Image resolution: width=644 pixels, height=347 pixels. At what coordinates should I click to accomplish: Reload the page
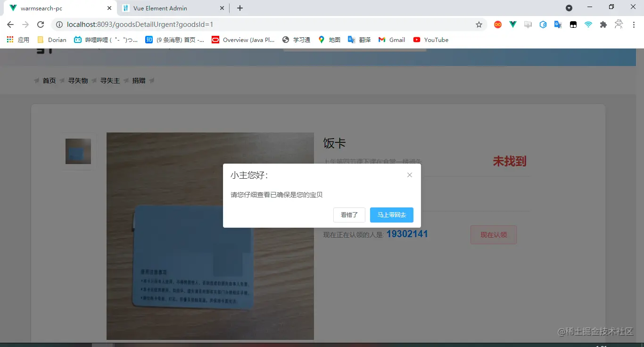coord(41,25)
